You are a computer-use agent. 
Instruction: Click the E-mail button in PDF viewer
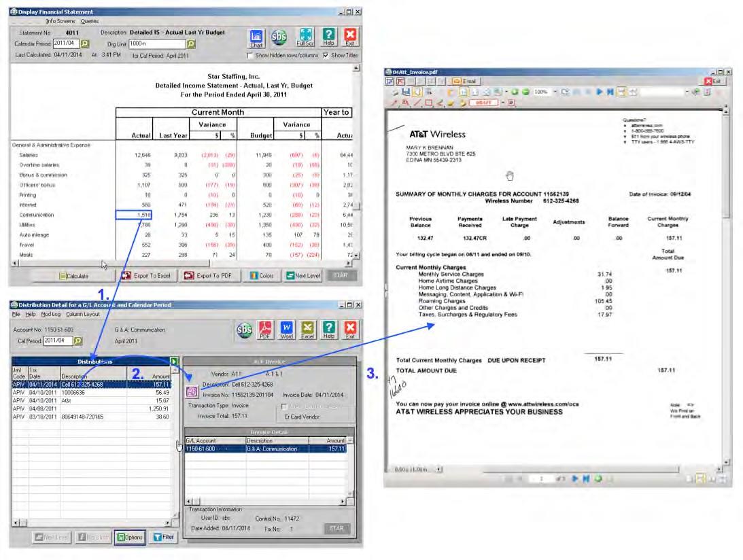click(x=464, y=81)
